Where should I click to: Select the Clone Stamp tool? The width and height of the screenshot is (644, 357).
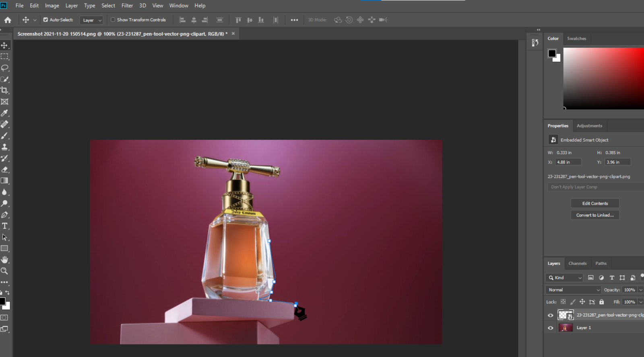(5, 147)
